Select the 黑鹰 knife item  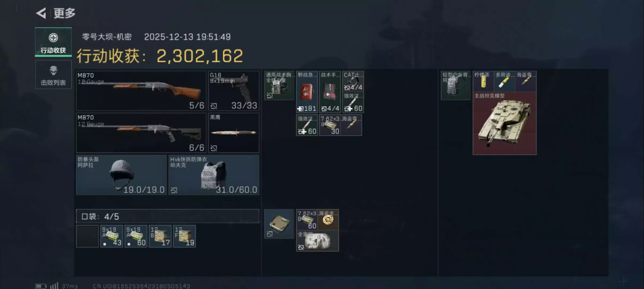(x=234, y=133)
